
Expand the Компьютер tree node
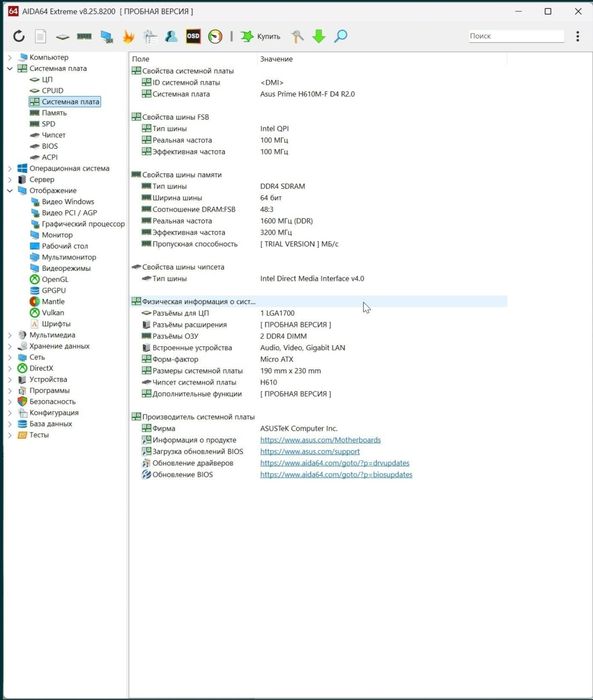coord(10,58)
